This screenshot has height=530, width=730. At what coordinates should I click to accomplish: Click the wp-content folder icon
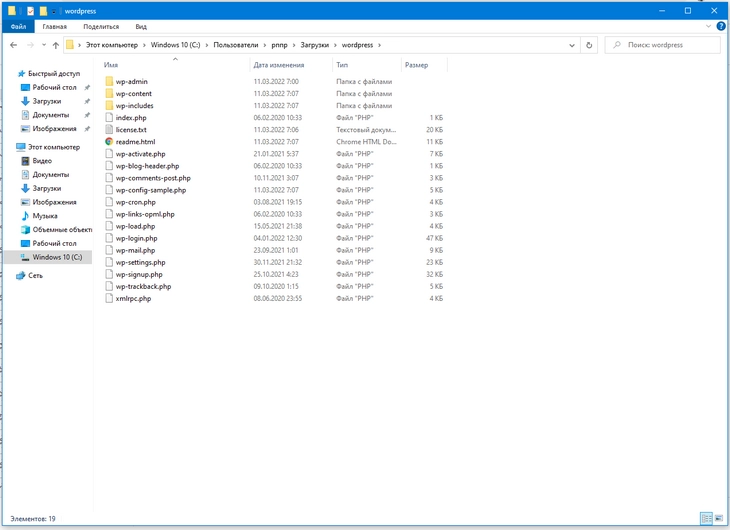(x=109, y=94)
